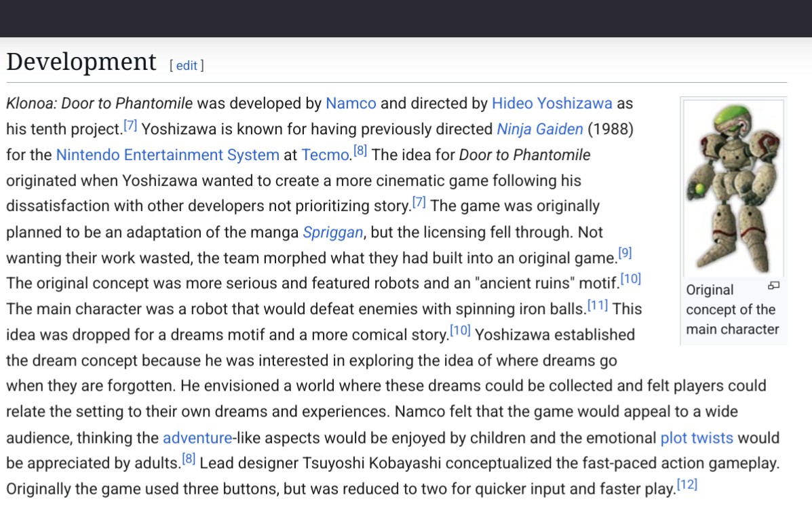Click the Development section heading
The image size is (812, 508).
(x=81, y=62)
